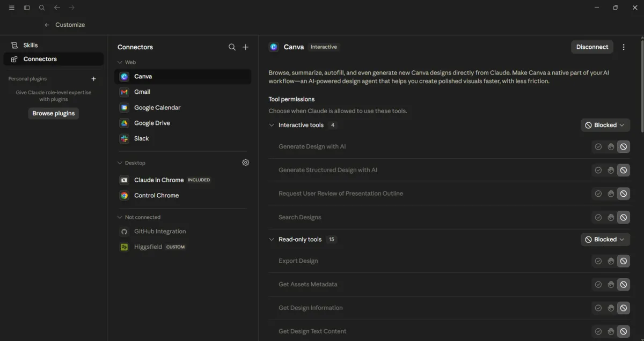This screenshot has width=644, height=341.
Task: Open Claude in Chrome connector
Action: pos(182,180)
